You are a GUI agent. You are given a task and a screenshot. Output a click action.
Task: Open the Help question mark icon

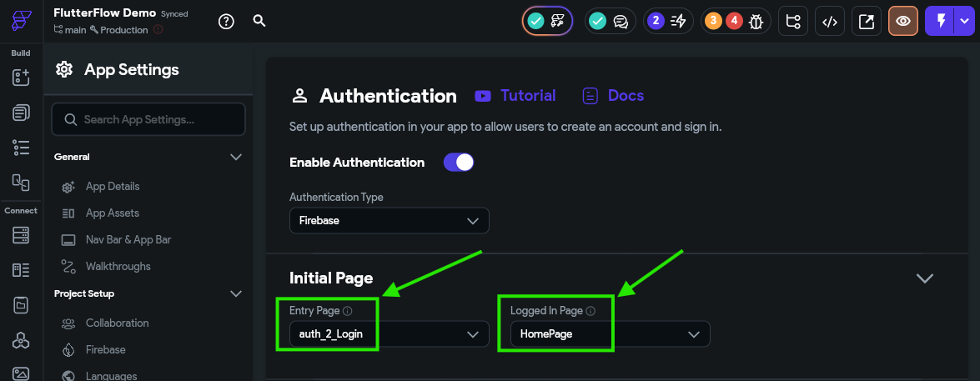click(x=226, y=21)
